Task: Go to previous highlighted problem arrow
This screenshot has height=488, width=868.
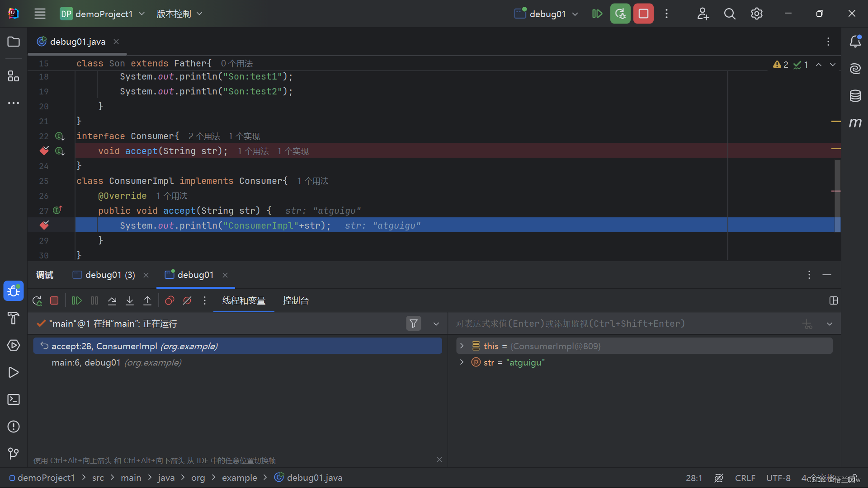Action: (819, 65)
